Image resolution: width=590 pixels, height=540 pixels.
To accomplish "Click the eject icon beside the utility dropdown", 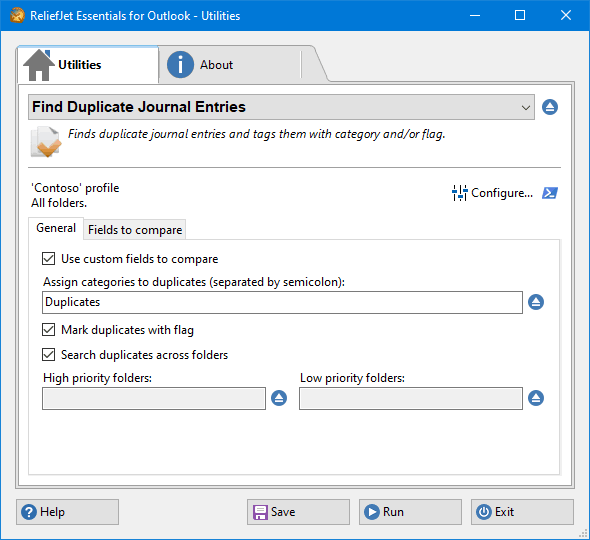I will [550, 107].
